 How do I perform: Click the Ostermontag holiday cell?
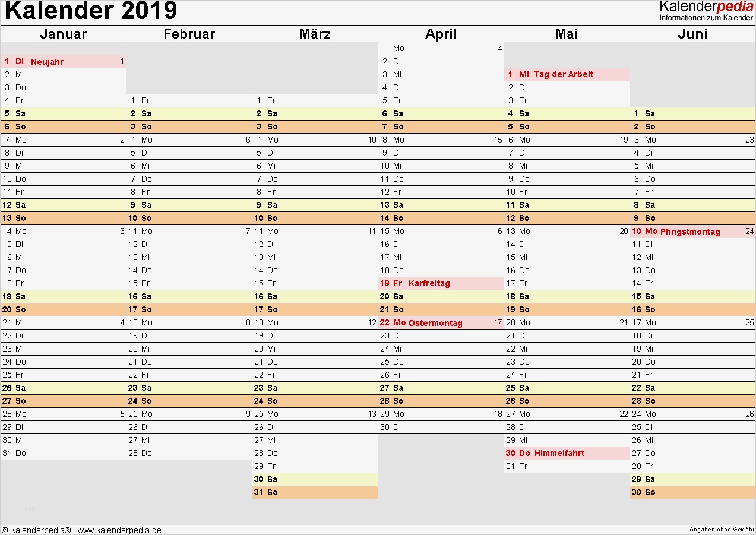[435, 323]
